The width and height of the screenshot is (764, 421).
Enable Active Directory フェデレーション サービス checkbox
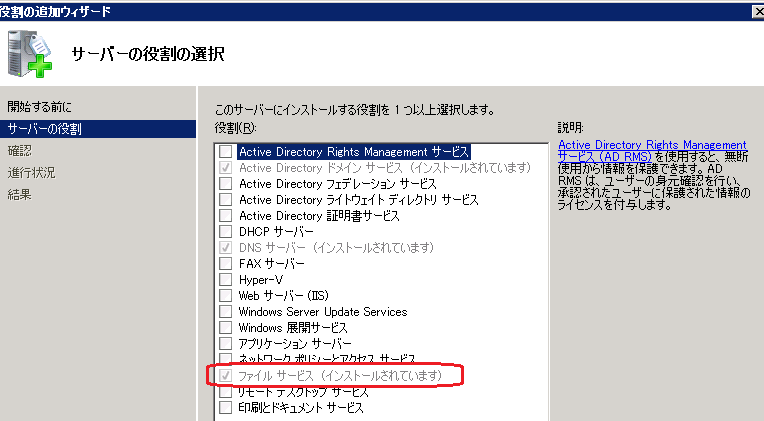(x=226, y=184)
